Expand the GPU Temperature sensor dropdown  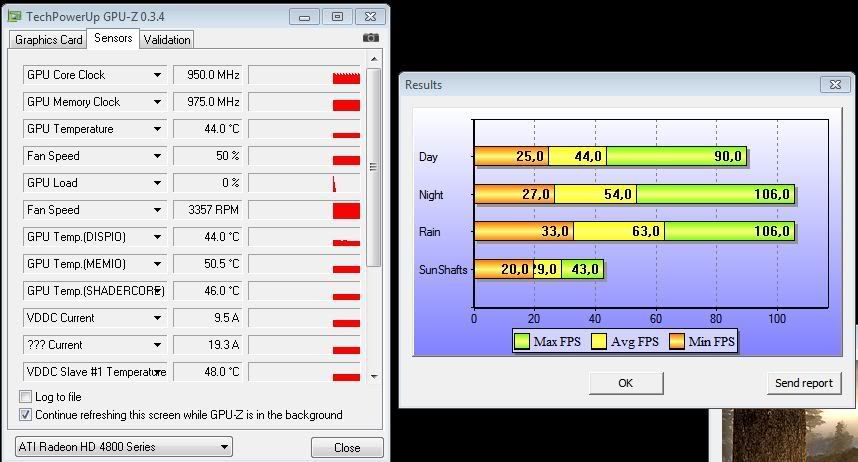tap(157, 129)
